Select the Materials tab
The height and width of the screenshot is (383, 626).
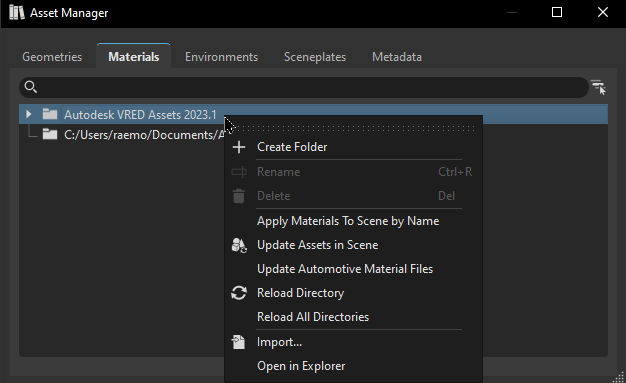[134, 57]
